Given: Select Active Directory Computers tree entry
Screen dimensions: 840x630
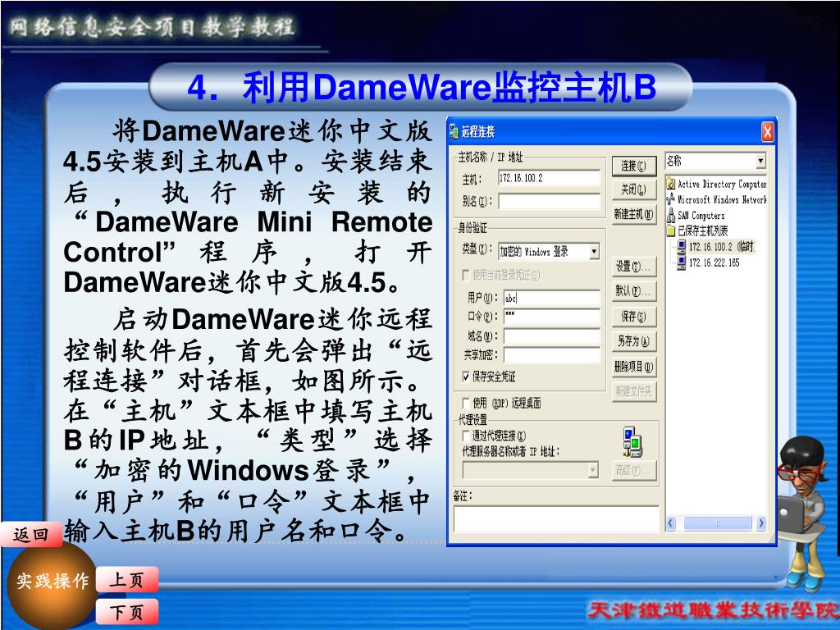Looking at the screenshot, I should (722, 184).
